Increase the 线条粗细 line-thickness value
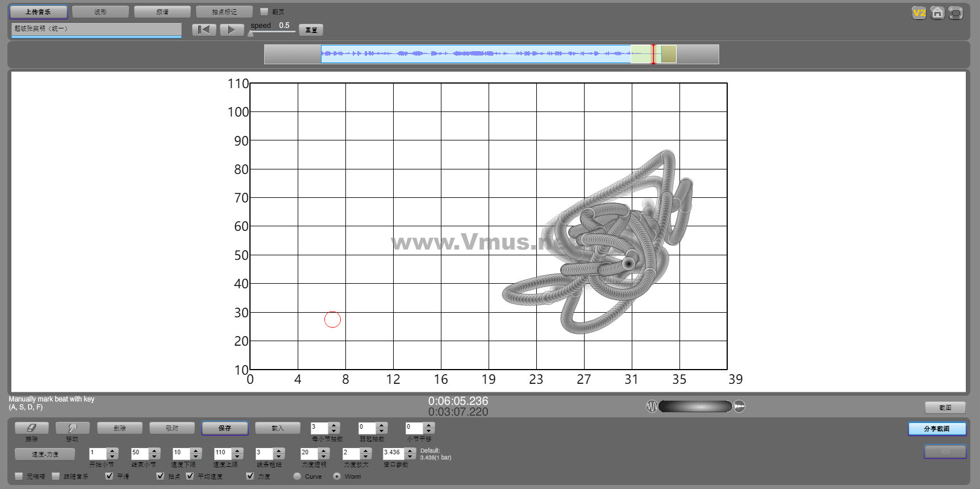The width and height of the screenshot is (980, 489). [x=279, y=450]
